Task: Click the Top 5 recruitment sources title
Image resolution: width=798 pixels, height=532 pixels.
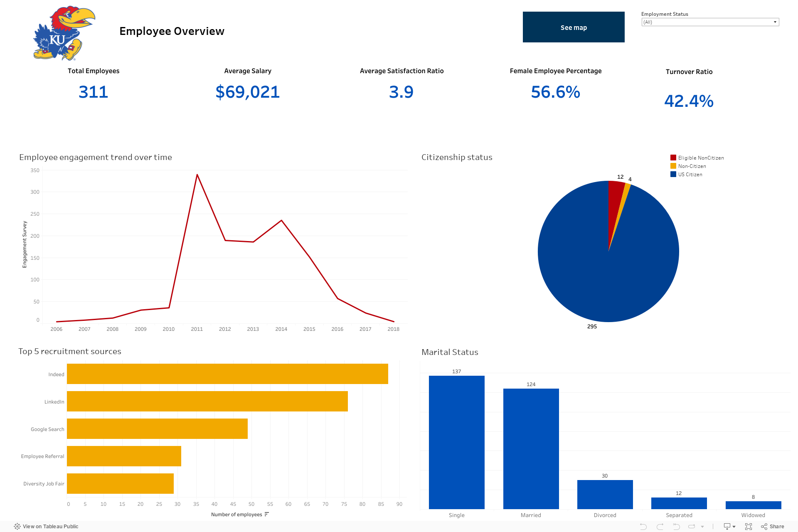Action: pos(70,351)
